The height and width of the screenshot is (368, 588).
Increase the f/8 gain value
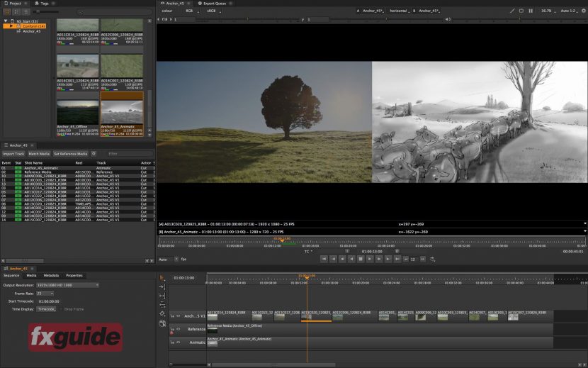(x=171, y=19)
